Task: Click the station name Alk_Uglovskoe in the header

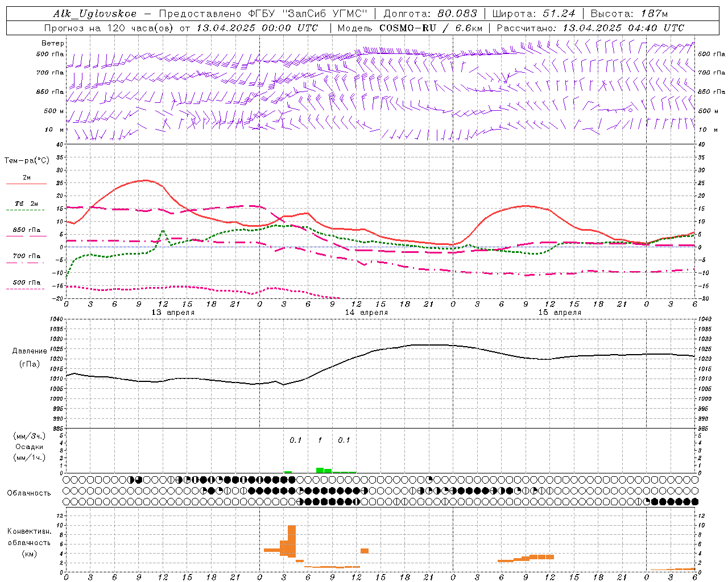Action: 95,14
